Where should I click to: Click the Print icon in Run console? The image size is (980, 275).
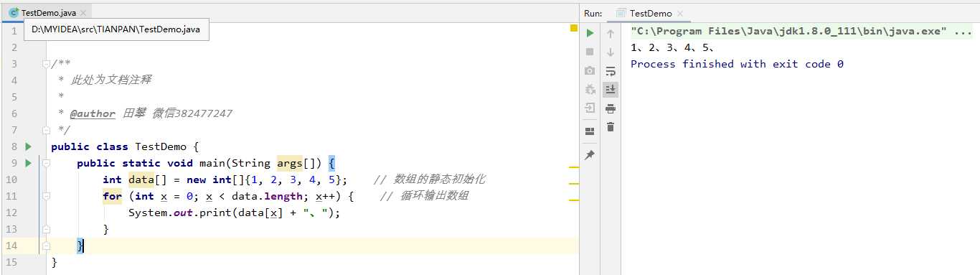click(611, 108)
